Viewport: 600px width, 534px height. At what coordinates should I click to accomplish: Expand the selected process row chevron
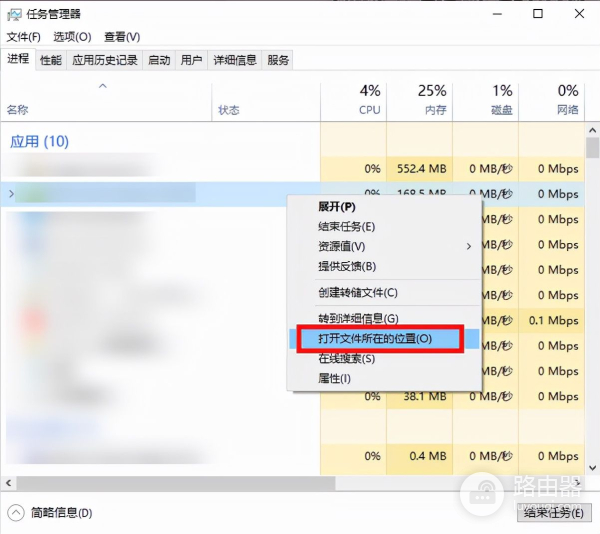click(x=11, y=194)
